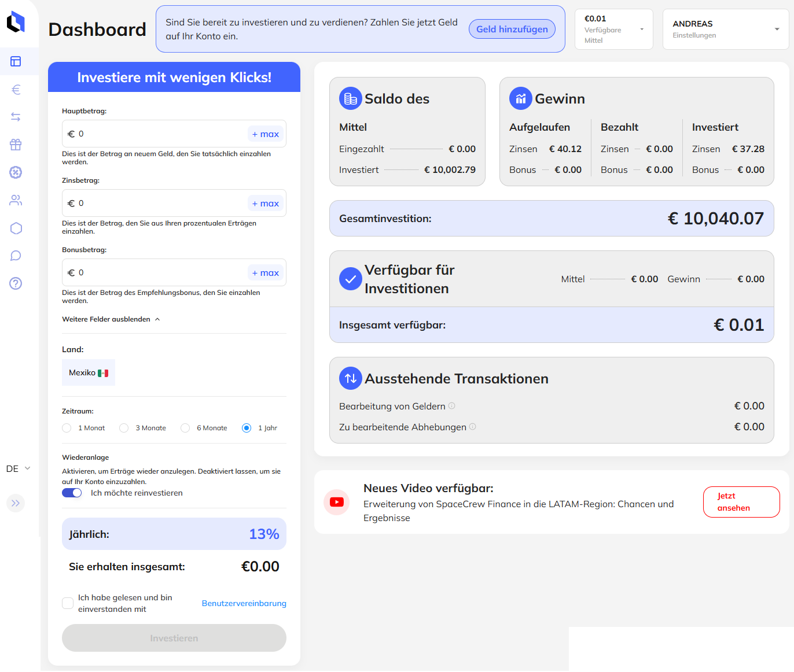The height and width of the screenshot is (672, 794).
Task: Select the 1 Monat period option
Action: (67, 428)
